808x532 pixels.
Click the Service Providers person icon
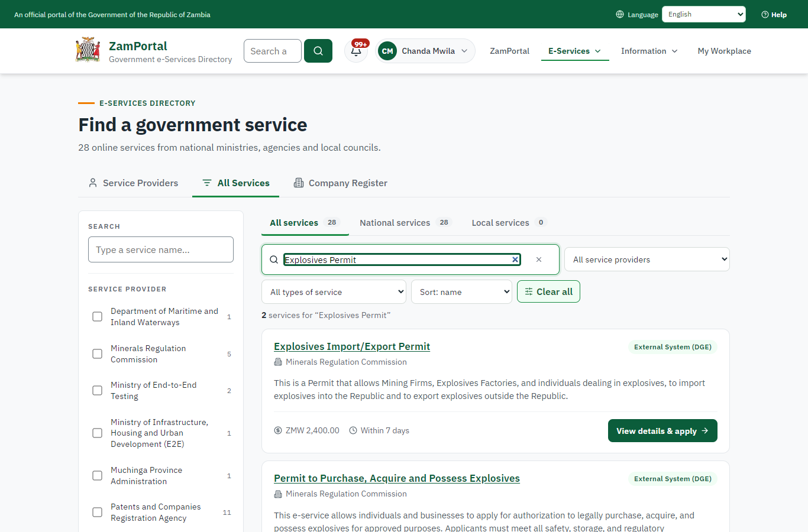93,183
